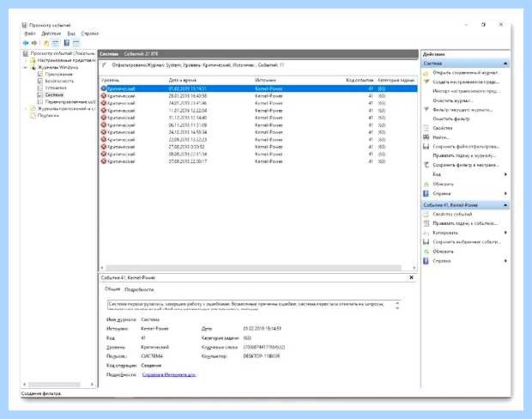Viewport: 532px width, 419px height.
Task: Click Обновить under Событие 41 actions
Action: [443, 252]
